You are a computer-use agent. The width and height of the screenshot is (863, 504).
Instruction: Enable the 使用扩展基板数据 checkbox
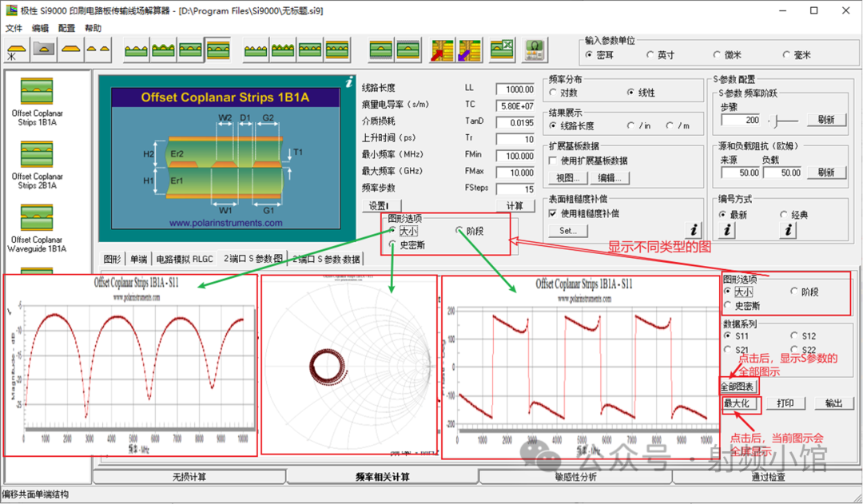[553, 161]
